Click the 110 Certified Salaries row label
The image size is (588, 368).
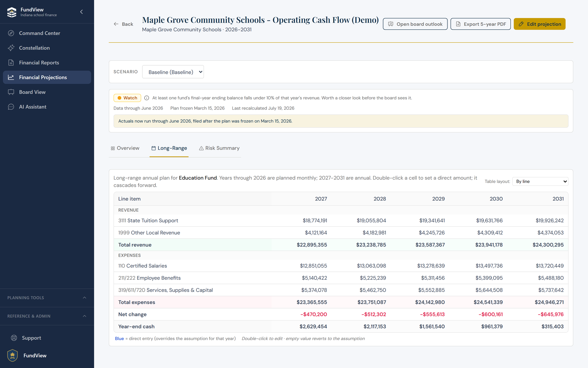(x=143, y=266)
